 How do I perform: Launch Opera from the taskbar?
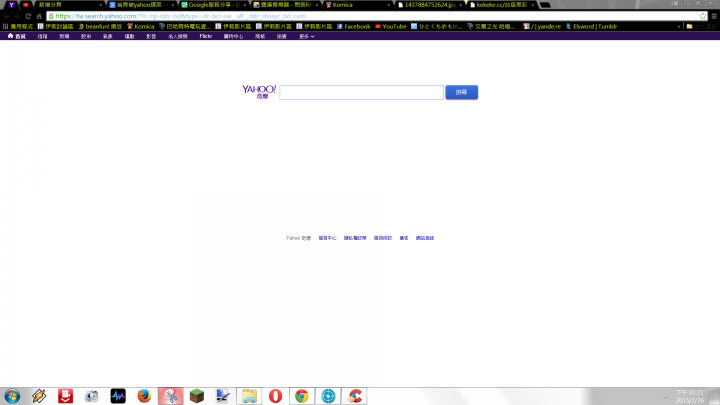[x=276, y=396]
